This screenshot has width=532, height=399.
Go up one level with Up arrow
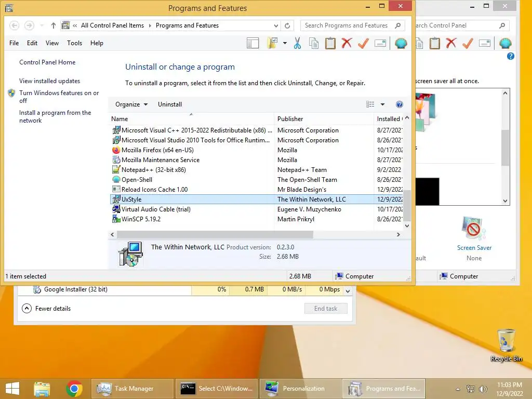[54, 25]
